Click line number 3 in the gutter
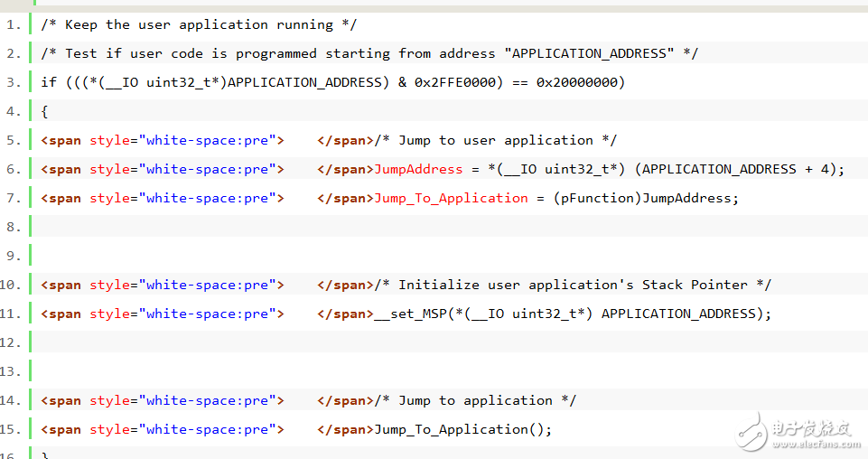868x459 pixels. tap(14, 83)
